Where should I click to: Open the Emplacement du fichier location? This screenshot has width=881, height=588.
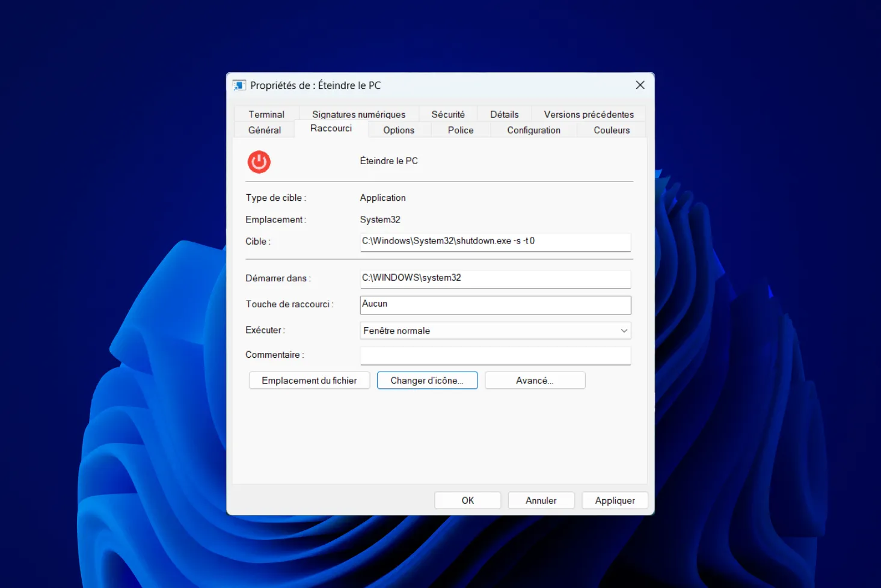pyautogui.click(x=309, y=380)
